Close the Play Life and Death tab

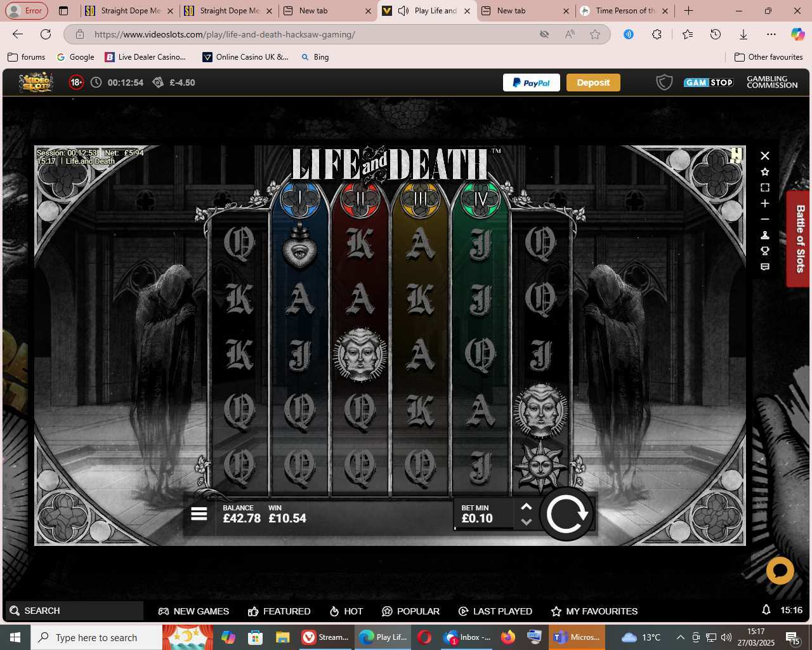(x=468, y=11)
